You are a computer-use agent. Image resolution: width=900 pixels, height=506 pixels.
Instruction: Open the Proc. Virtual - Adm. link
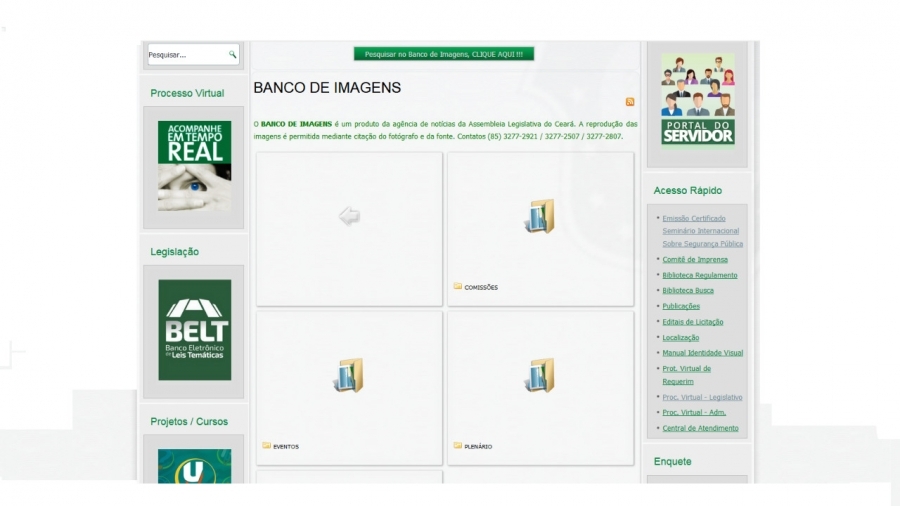pos(693,412)
